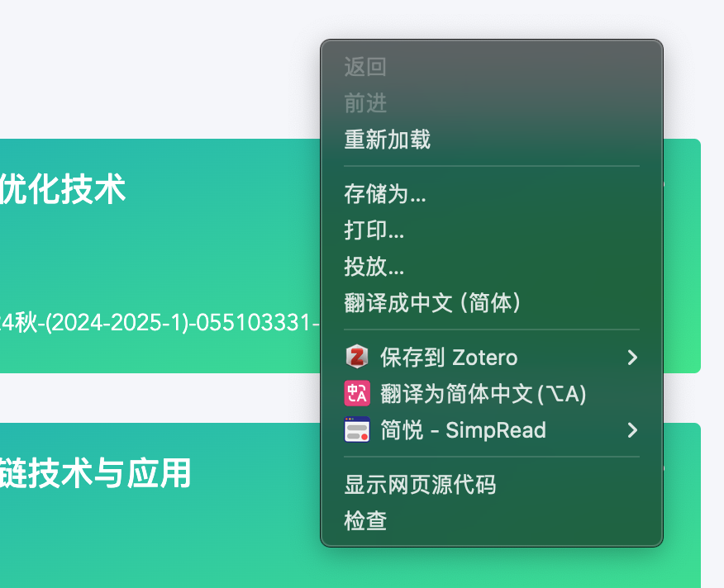Click the course code text (2024-2025-1)-055103331

click(181, 322)
